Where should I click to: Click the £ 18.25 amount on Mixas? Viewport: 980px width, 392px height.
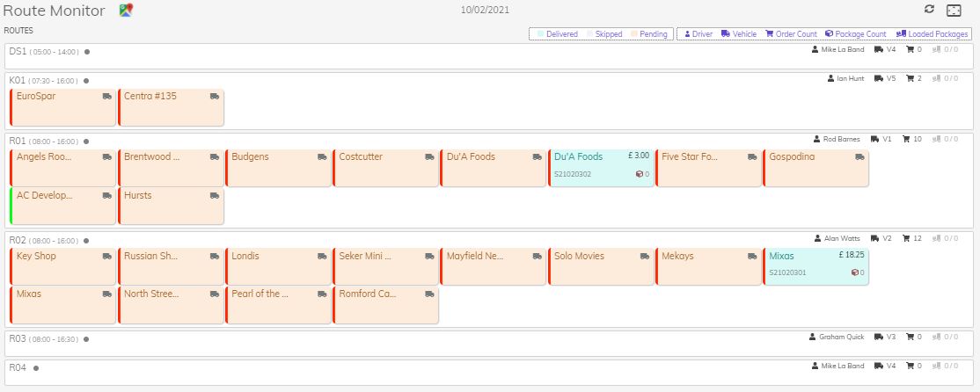click(852, 255)
